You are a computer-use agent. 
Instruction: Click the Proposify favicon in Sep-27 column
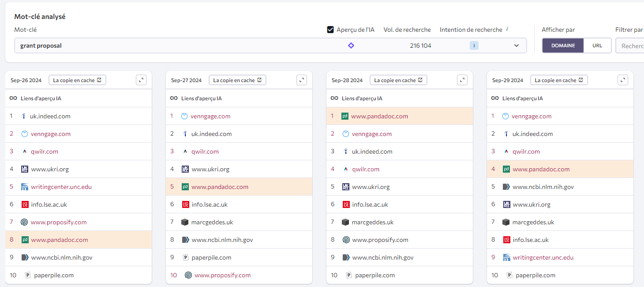[188, 275]
